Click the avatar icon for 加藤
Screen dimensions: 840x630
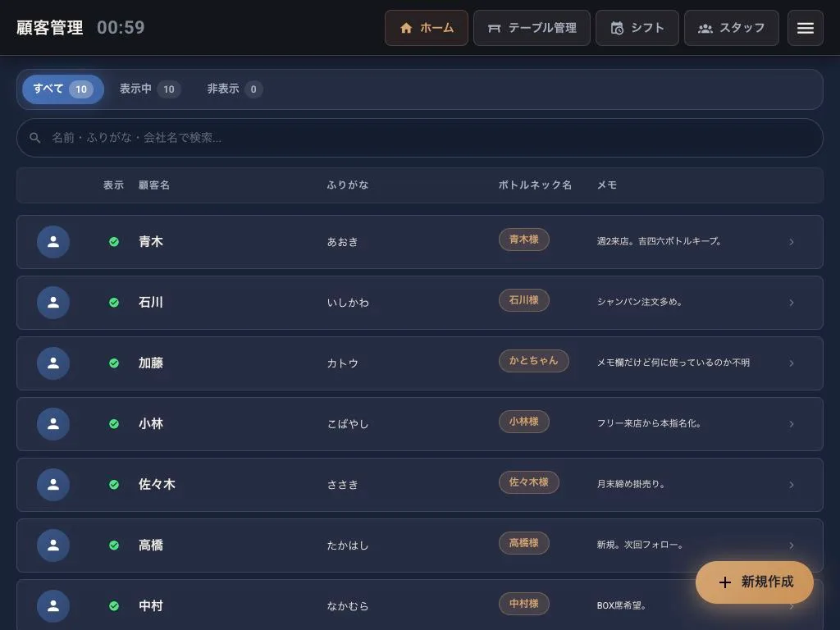[53, 363]
